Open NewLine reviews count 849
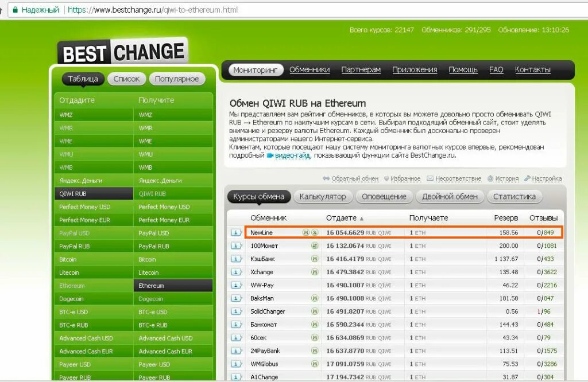The image size is (588, 382). coord(548,232)
